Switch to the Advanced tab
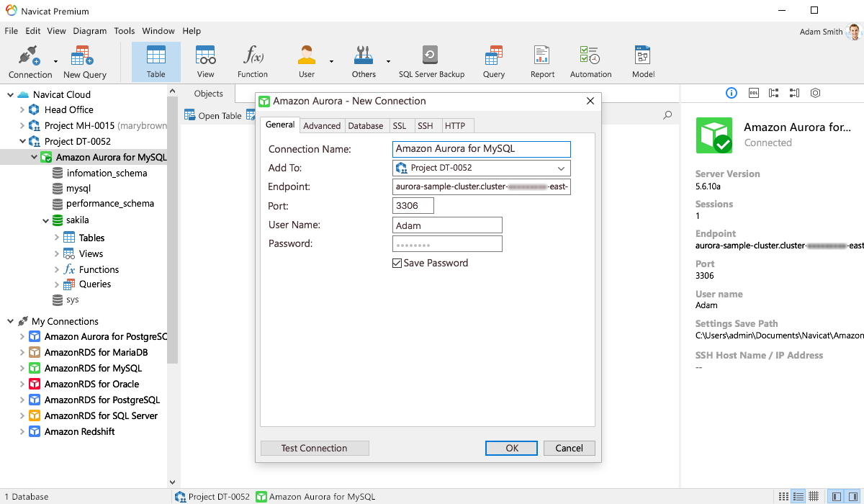 coord(322,125)
